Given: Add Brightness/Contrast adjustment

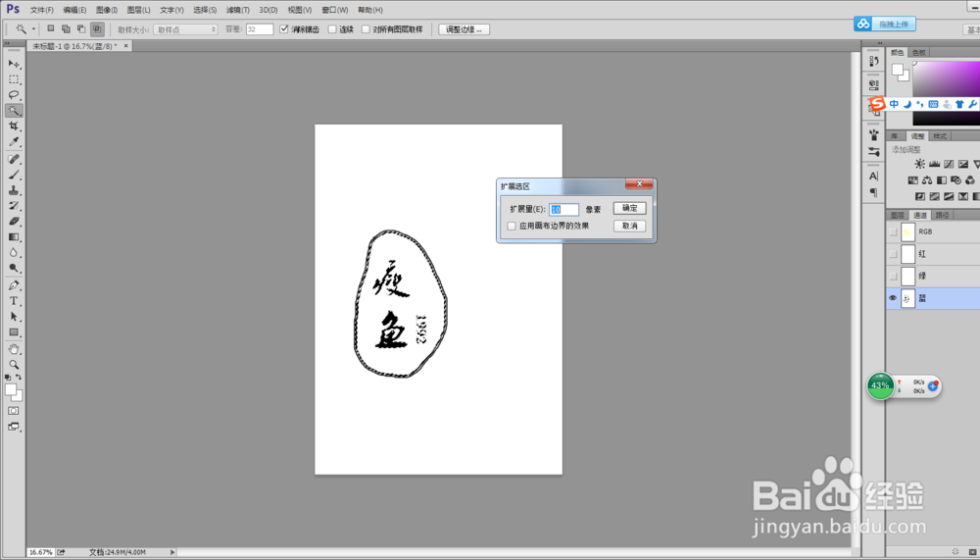Looking at the screenshot, I should (919, 164).
